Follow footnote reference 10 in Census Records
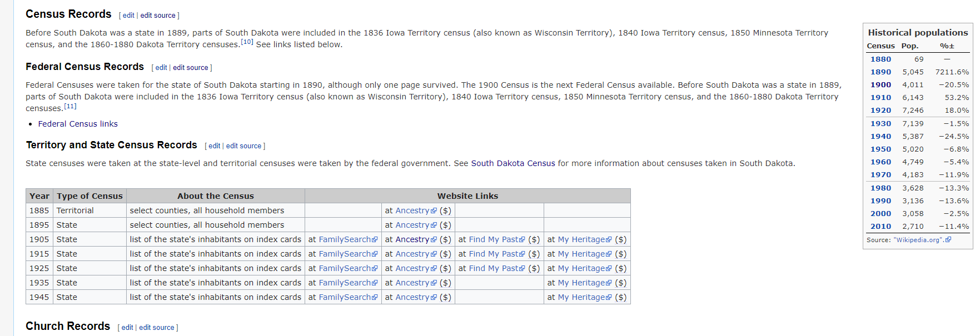Screen dimensions: 980x336 click(247, 42)
